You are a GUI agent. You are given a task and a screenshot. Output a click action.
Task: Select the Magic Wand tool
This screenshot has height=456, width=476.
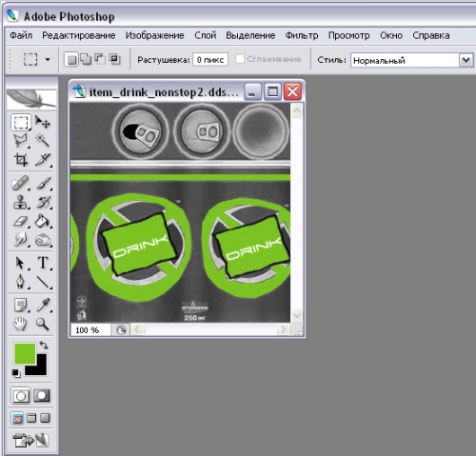pyautogui.click(x=43, y=140)
